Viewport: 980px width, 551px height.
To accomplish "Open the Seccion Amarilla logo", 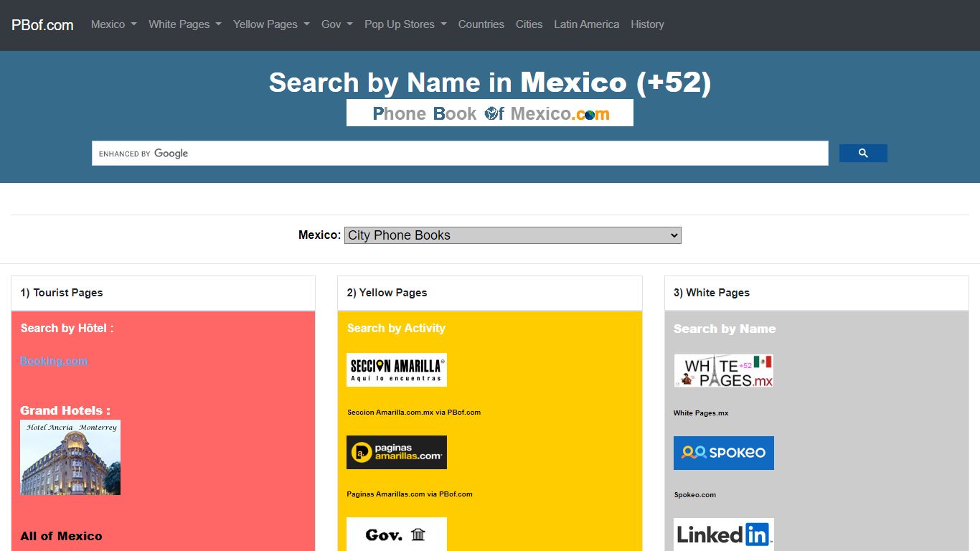I will (397, 369).
